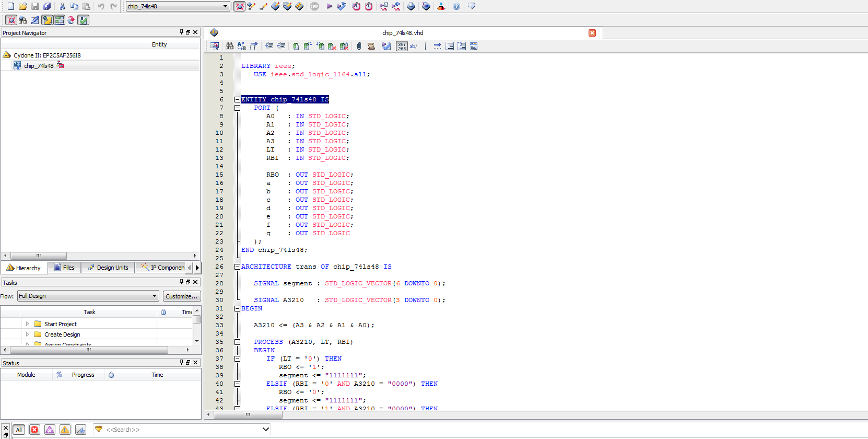Click the Start Compilation play icon

pyautogui.click(x=329, y=6)
